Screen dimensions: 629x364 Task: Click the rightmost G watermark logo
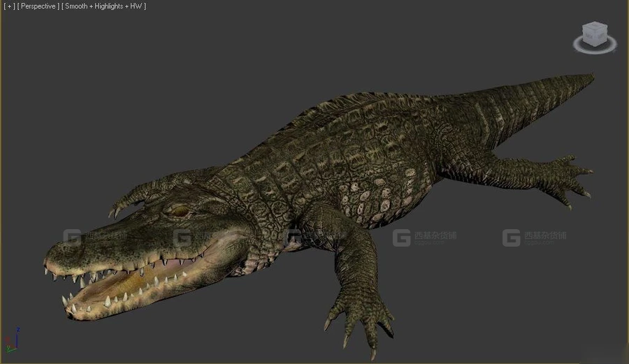pos(512,238)
